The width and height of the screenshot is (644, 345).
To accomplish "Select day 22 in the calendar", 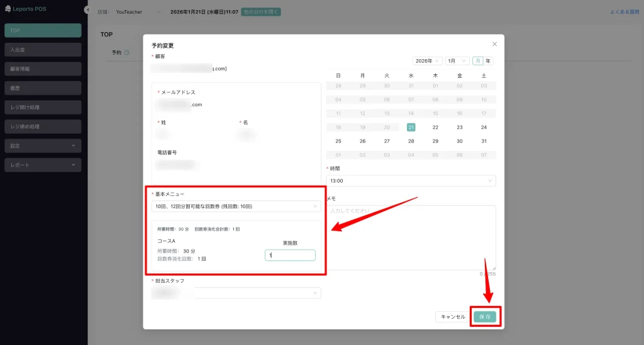I will 435,127.
